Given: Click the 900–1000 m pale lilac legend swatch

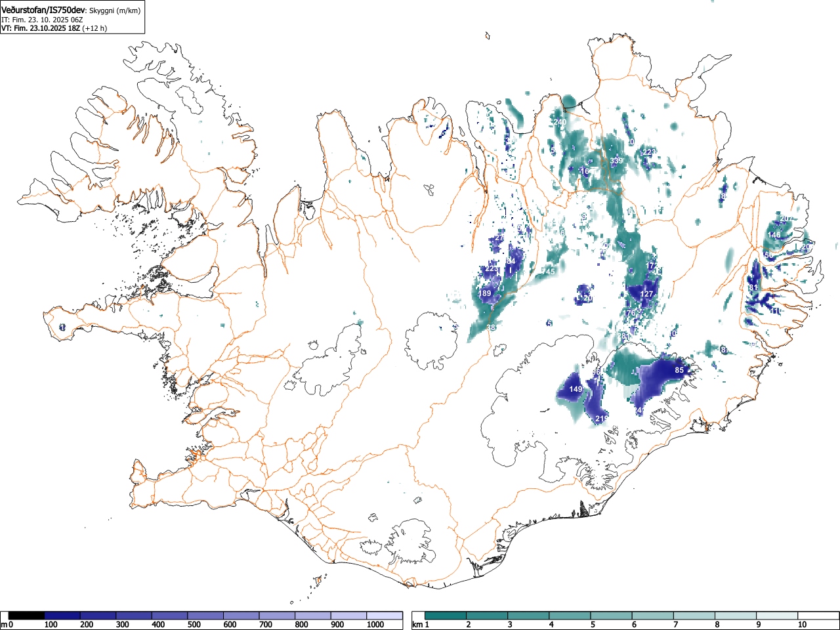Looking at the screenshot, I should [348, 616].
